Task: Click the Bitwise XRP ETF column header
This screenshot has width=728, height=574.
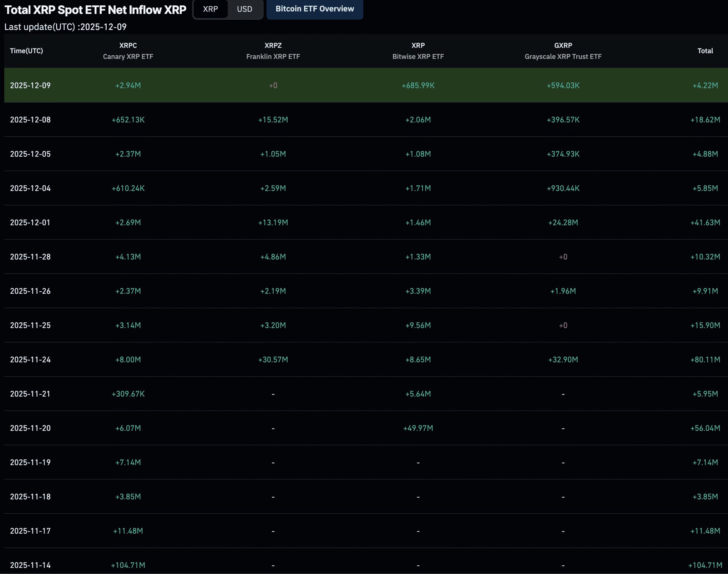Action: (x=418, y=51)
